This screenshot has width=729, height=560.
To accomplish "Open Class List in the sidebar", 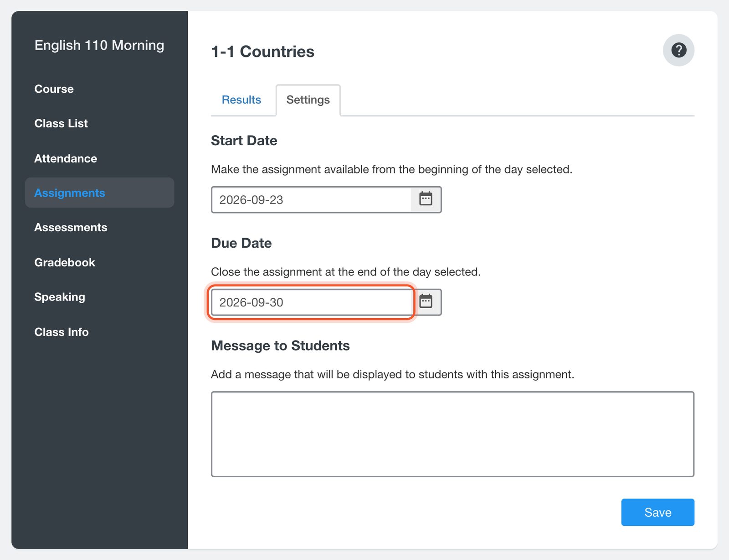I will pos(61,123).
